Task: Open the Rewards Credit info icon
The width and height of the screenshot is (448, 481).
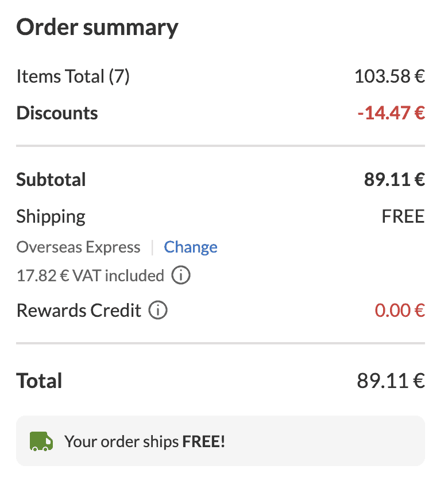Action: pos(158,311)
